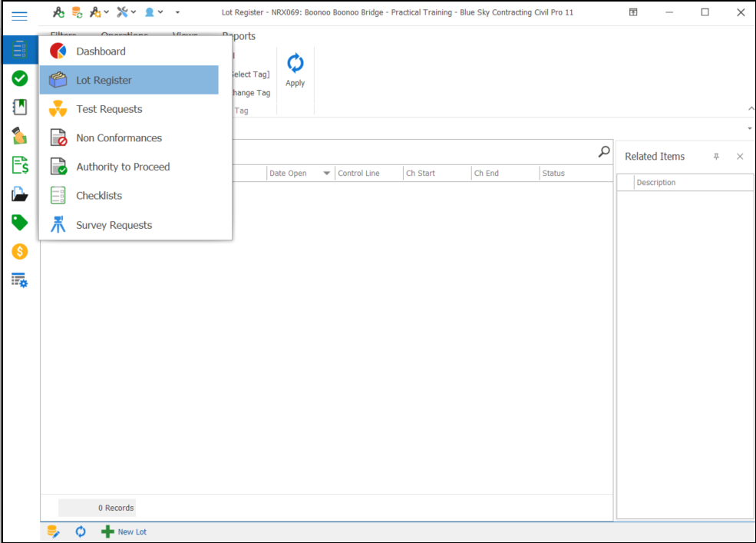
Task: Open the green tag sidebar module
Action: 20,223
